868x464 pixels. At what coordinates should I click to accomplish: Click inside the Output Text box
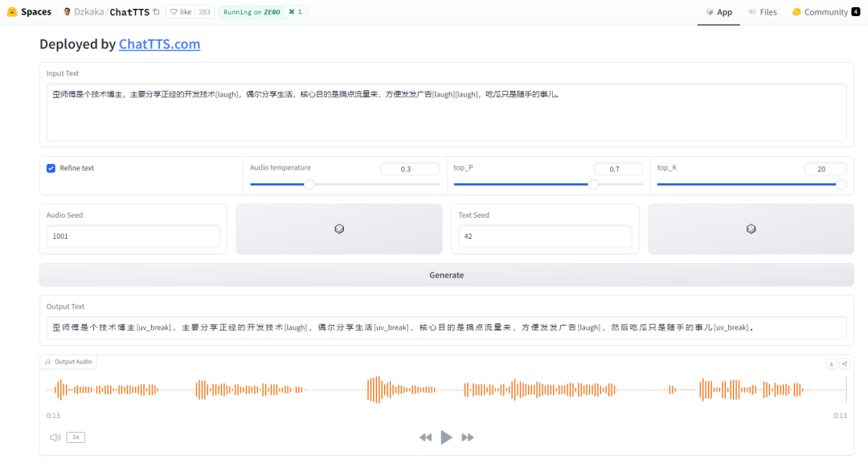click(x=447, y=328)
